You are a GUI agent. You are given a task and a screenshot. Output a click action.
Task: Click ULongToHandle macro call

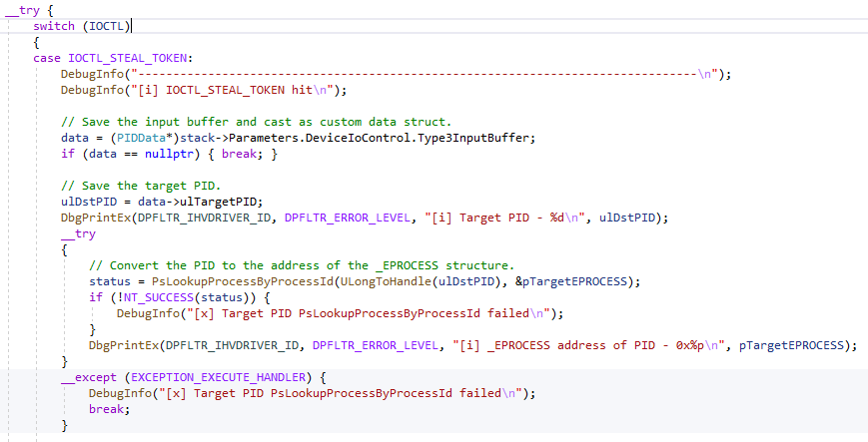pyautogui.click(x=386, y=281)
